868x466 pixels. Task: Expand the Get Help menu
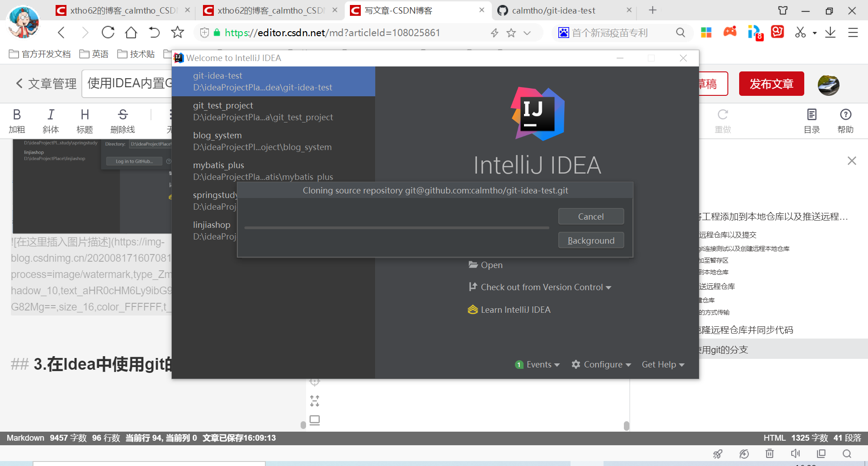point(663,364)
